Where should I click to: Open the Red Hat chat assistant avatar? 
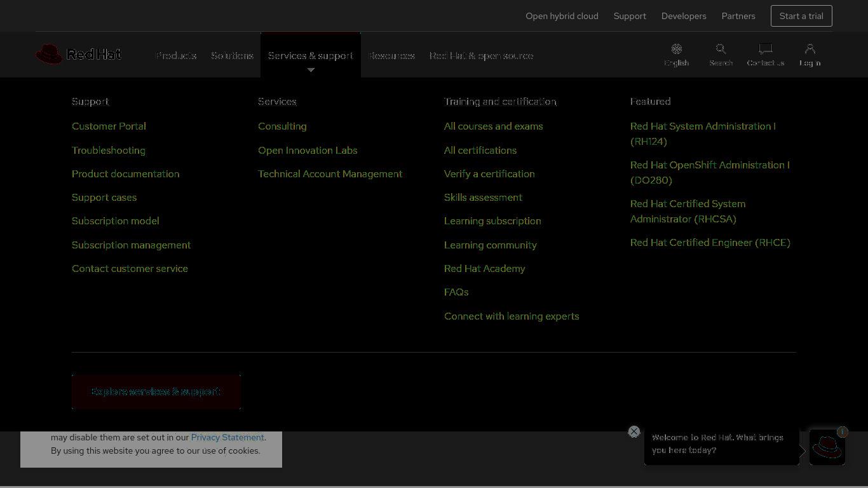click(827, 447)
